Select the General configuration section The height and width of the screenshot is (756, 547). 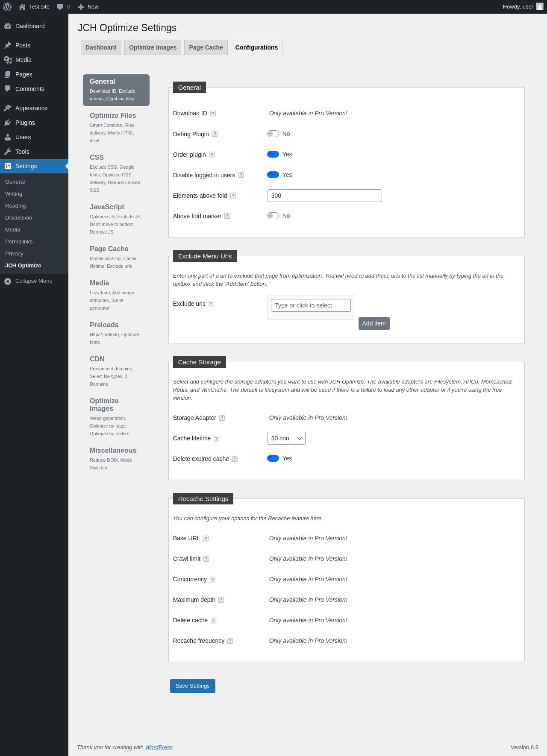pyautogui.click(x=116, y=90)
